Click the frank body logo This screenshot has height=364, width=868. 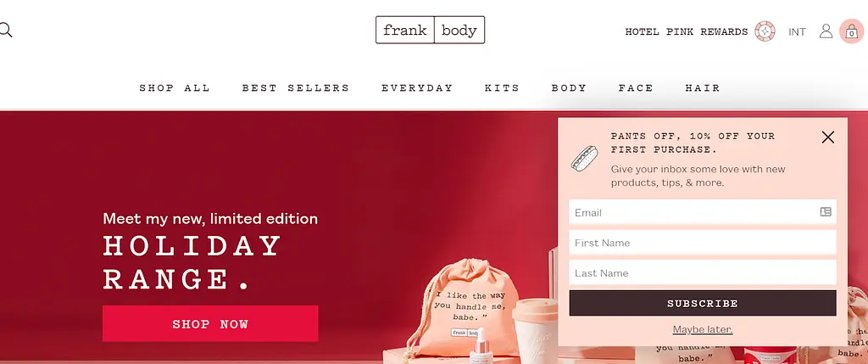point(430,30)
